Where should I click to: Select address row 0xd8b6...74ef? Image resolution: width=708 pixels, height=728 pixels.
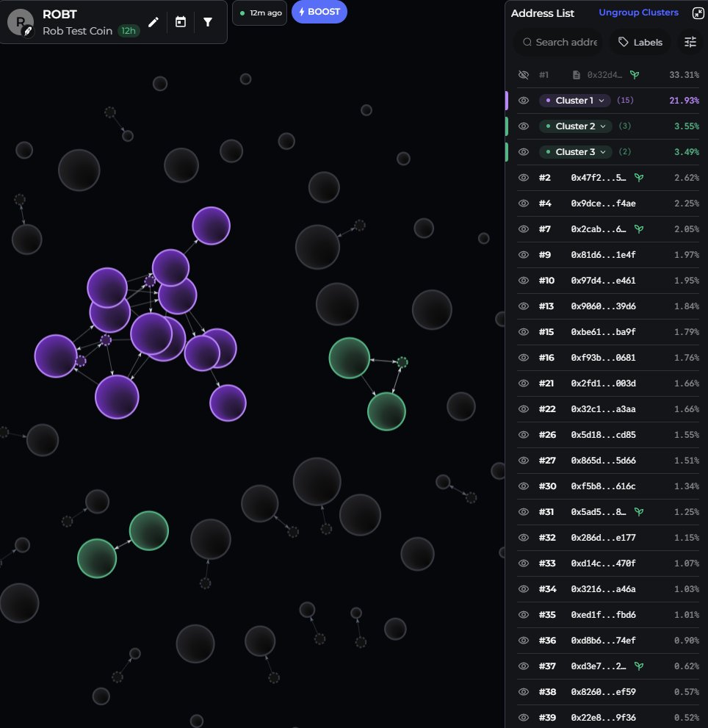coord(607,641)
